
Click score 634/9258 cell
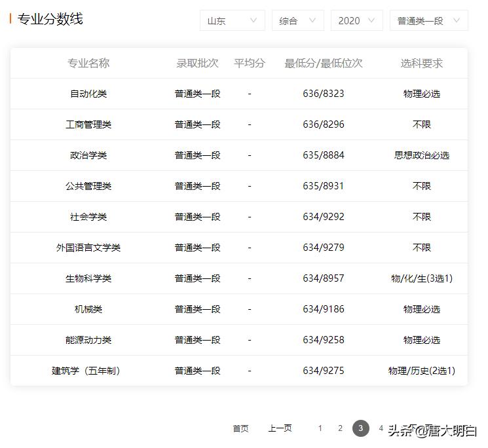324,340
